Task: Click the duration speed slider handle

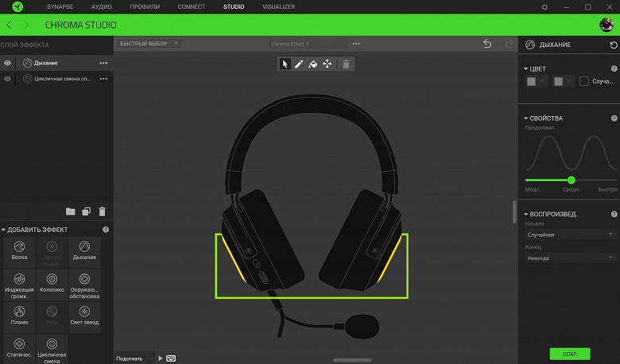Action: coord(572,180)
